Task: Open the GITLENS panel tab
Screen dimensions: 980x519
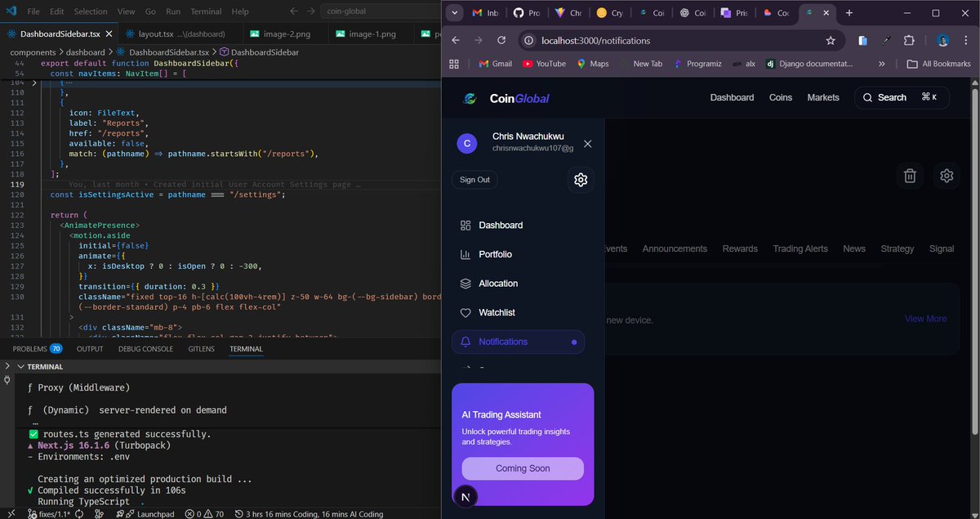Action: (202, 349)
